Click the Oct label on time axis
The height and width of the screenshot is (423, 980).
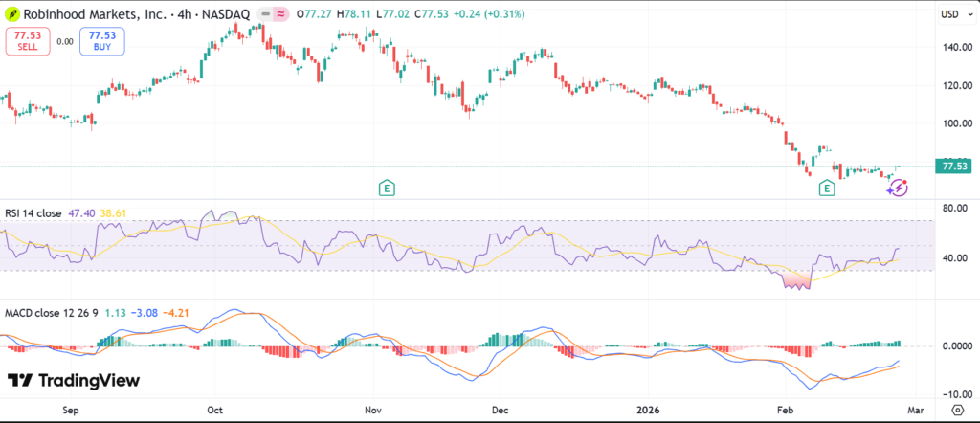point(214,409)
